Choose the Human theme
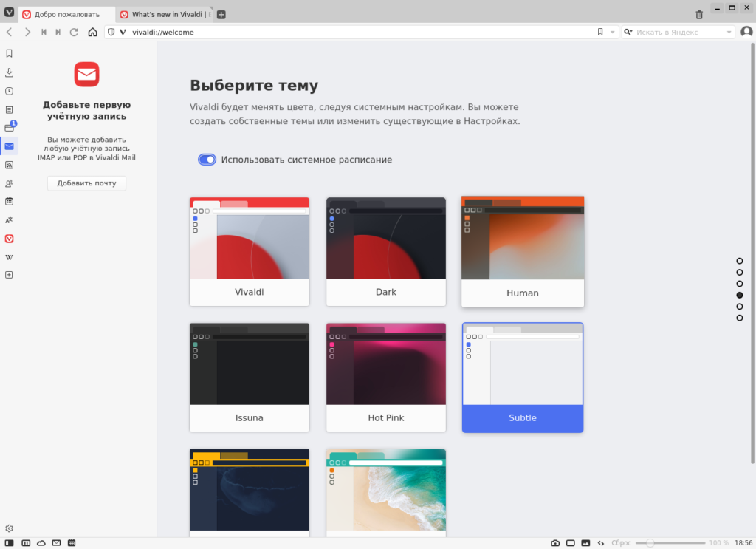This screenshot has width=756, height=549. pyautogui.click(x=523, y=251)
